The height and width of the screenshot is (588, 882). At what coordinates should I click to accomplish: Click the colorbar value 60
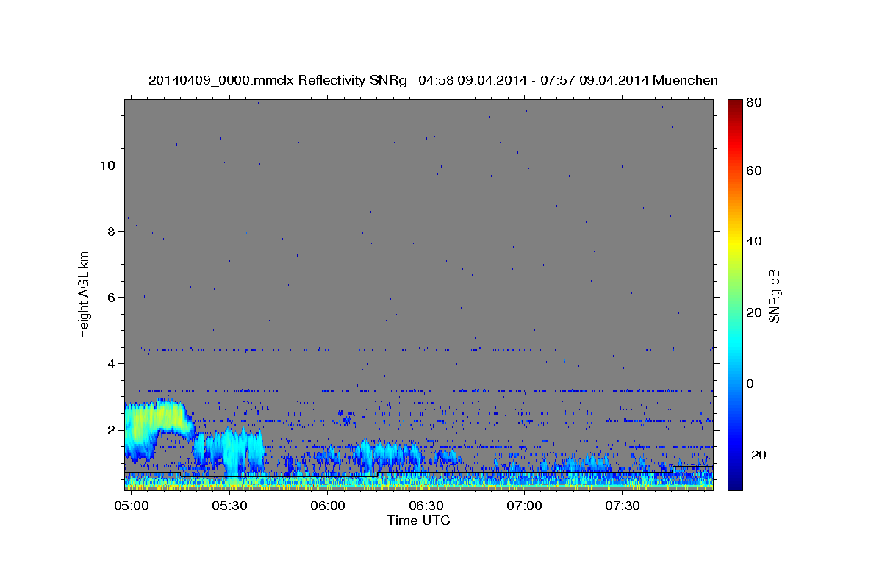[753, 171]
